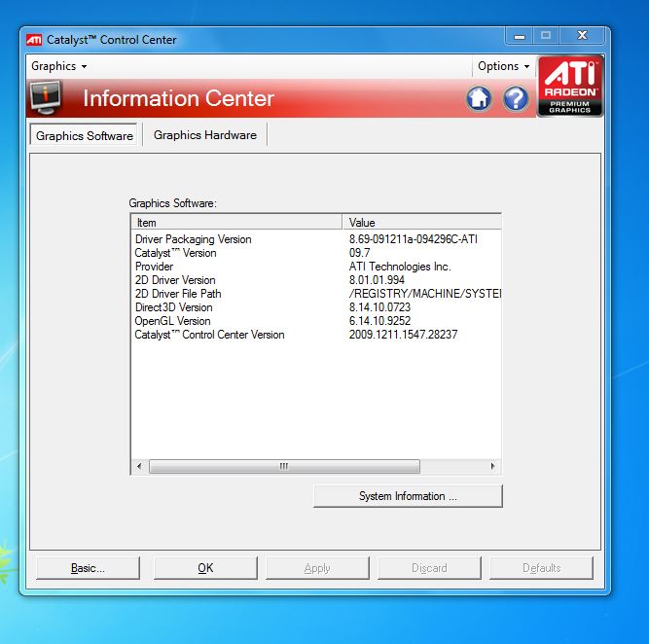Click the Value column header
This screenshot has width=649, height=644.
pos(422,222)
